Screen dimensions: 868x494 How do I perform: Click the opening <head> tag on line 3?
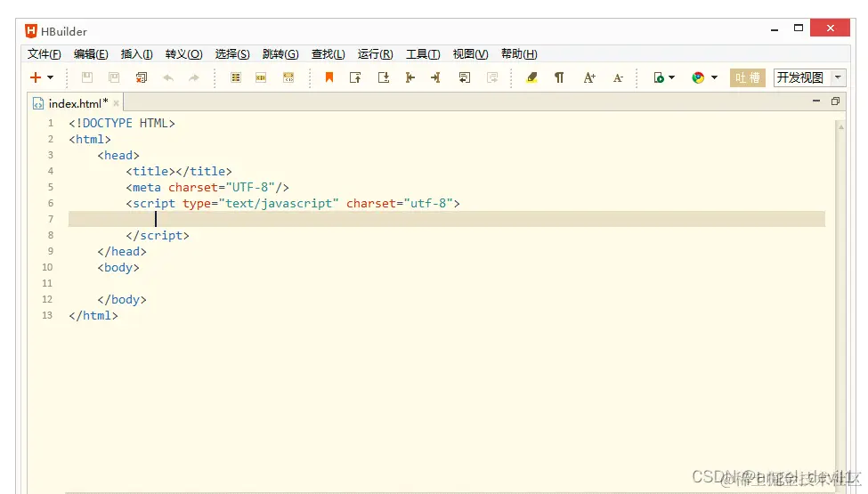coord(118,155)
